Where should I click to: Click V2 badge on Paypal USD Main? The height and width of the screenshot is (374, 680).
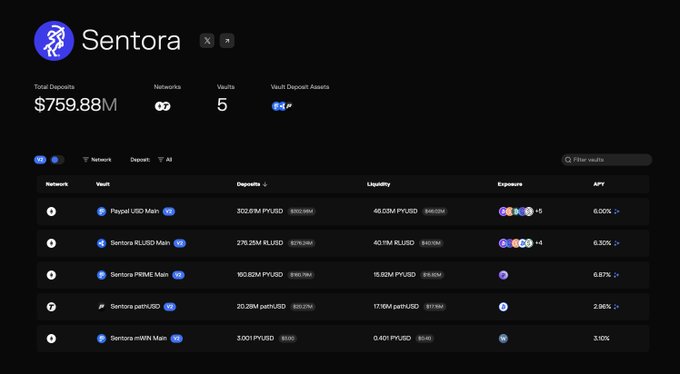pyautogui.click(x=169, y=211)
